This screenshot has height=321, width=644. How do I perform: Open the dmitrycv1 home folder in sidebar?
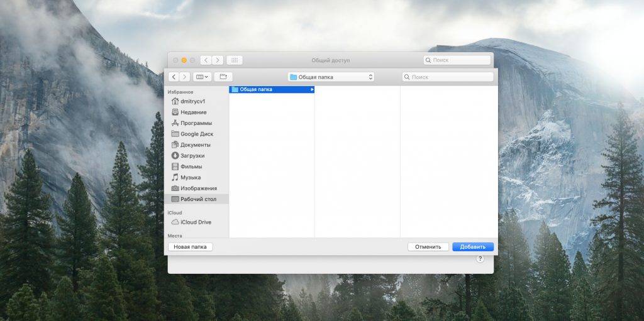(193, 101)
